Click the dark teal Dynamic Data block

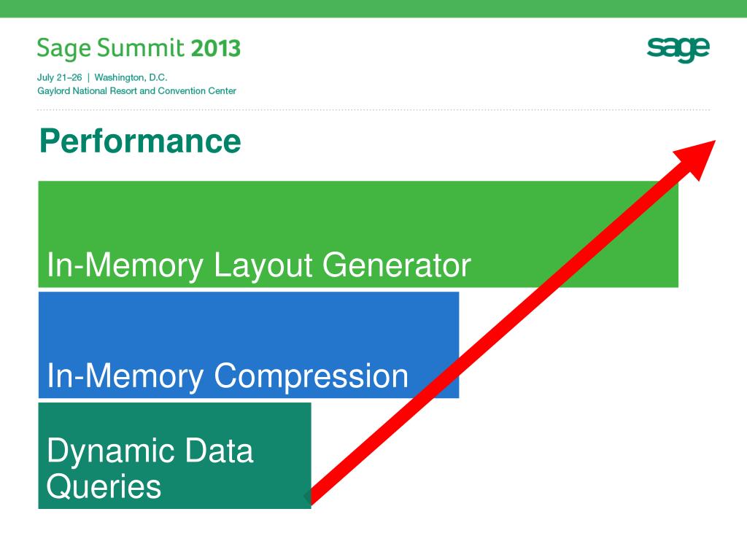point(174,456)
